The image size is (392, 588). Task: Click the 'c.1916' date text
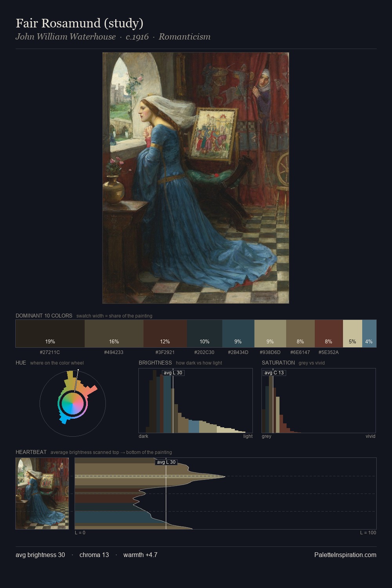point(137,37)
